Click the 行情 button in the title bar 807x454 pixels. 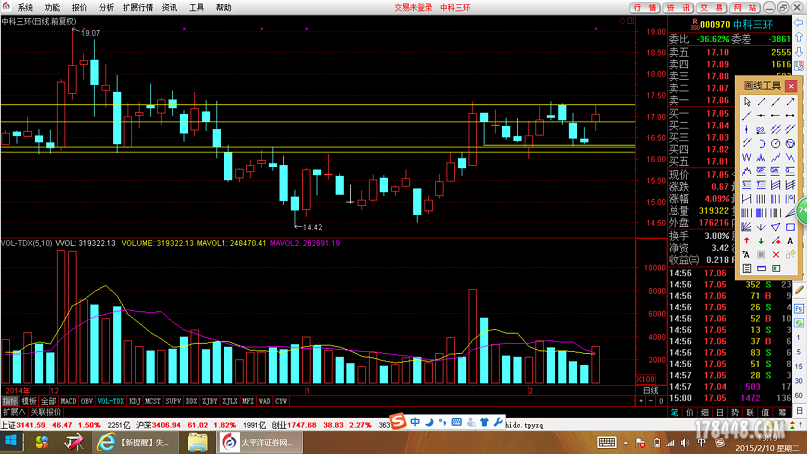pos(644,7)
